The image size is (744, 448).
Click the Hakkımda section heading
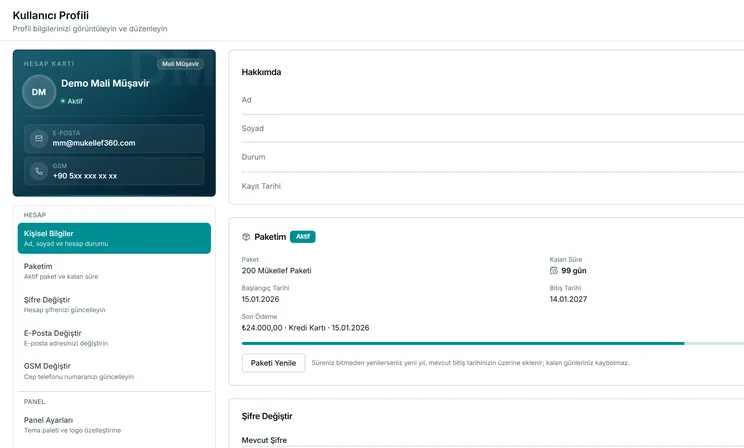click(261, 72)
